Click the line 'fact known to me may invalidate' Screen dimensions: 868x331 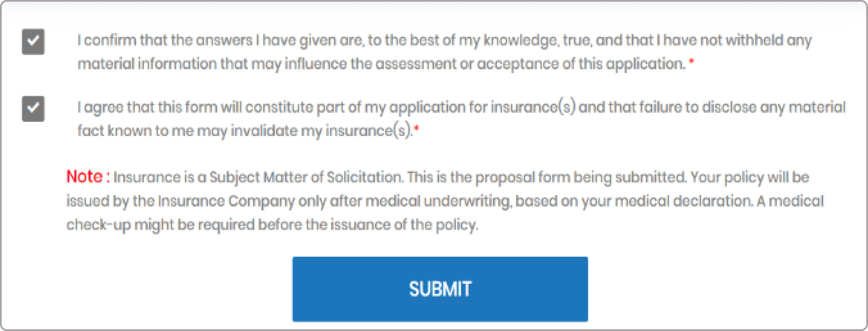(245, 131)
